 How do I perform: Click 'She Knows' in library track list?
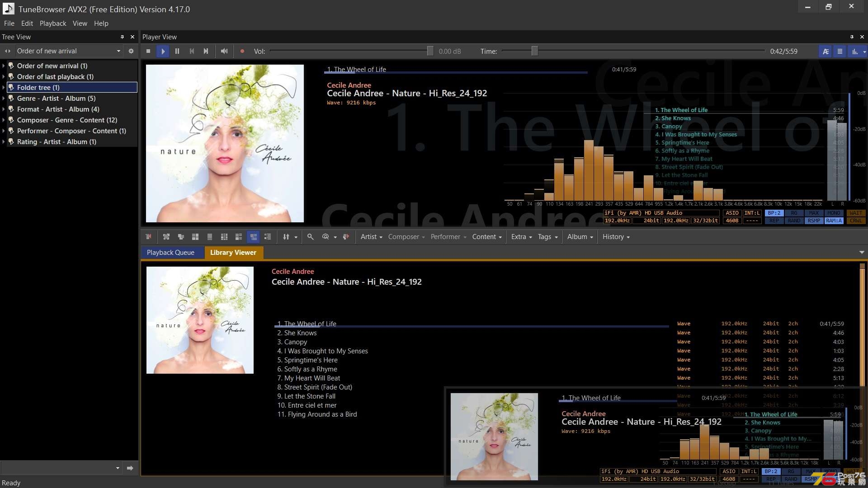301,333
